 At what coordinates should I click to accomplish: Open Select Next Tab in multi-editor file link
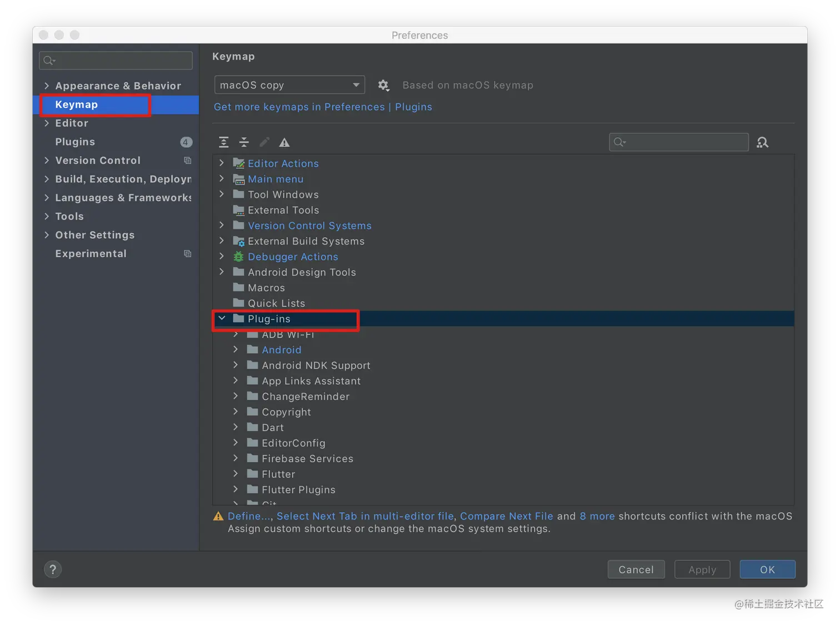click(365, 516)
